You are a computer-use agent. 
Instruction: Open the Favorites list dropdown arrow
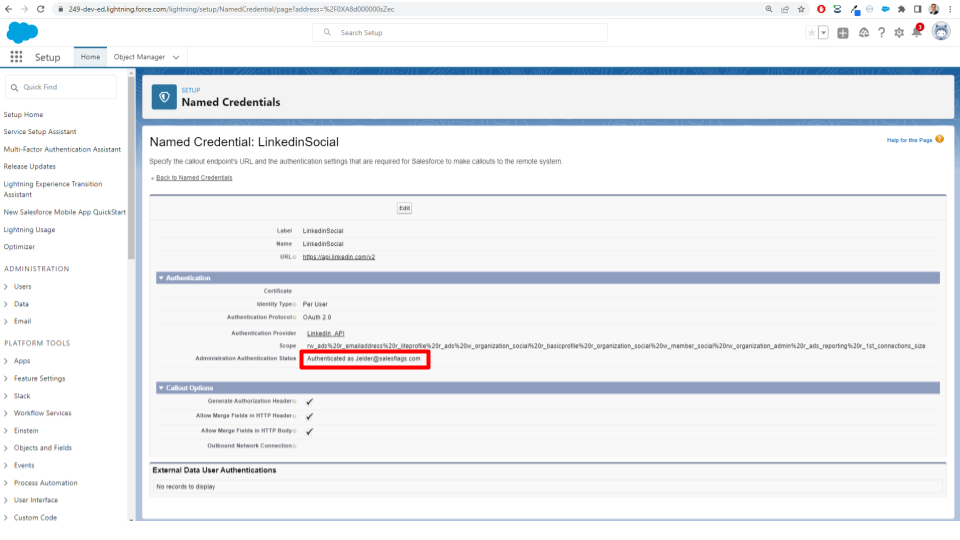pos(823,32)
